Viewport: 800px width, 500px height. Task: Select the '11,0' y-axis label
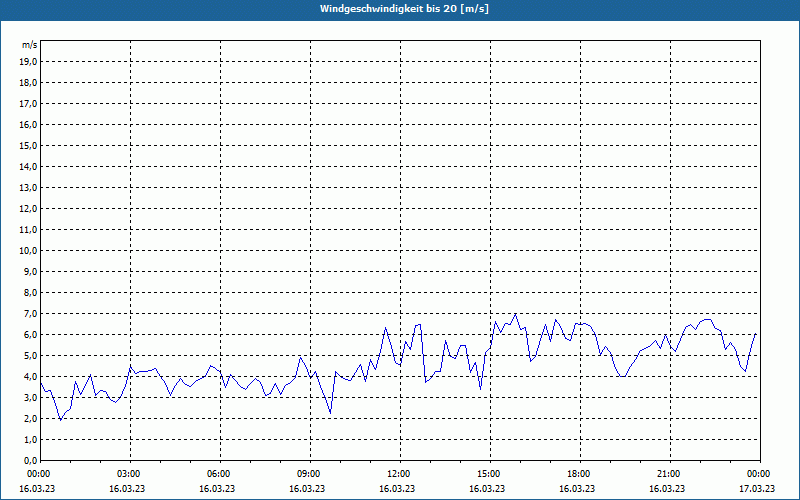point(29,230)
